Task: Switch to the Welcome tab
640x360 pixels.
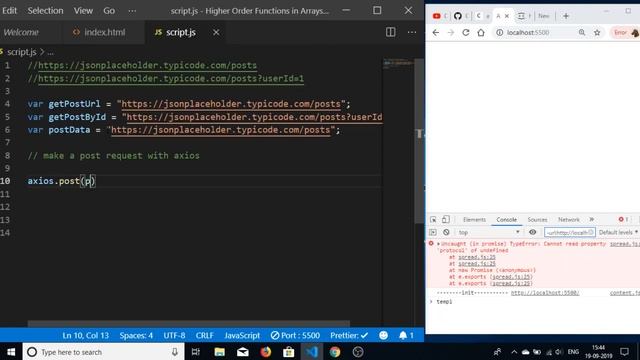Action: 21,32
